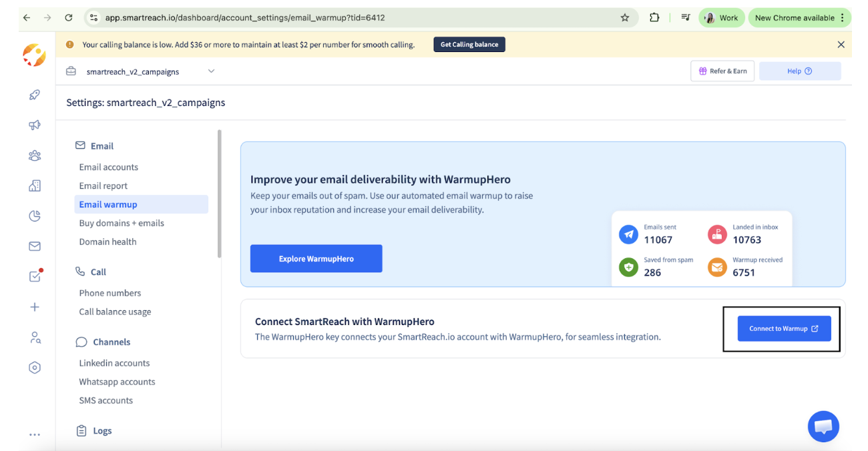Reload the page
868x451 pixels.
(69, 18)
